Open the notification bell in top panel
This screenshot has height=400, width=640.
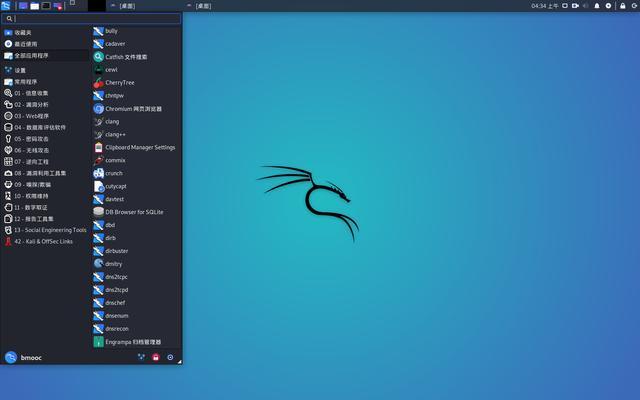click(x=598, y=6)
